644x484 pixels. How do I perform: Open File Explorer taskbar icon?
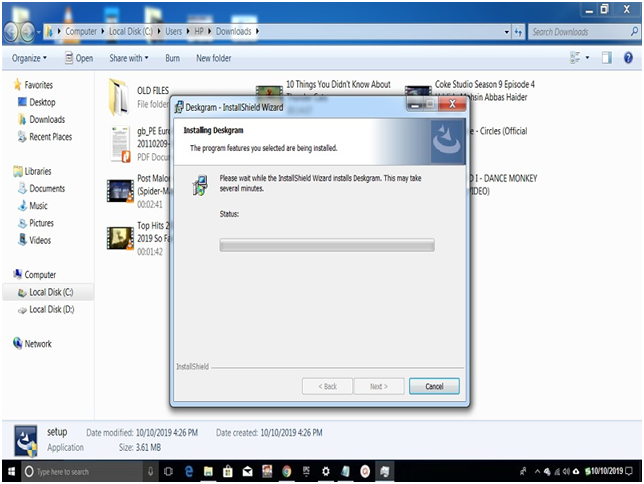[208, 472]
